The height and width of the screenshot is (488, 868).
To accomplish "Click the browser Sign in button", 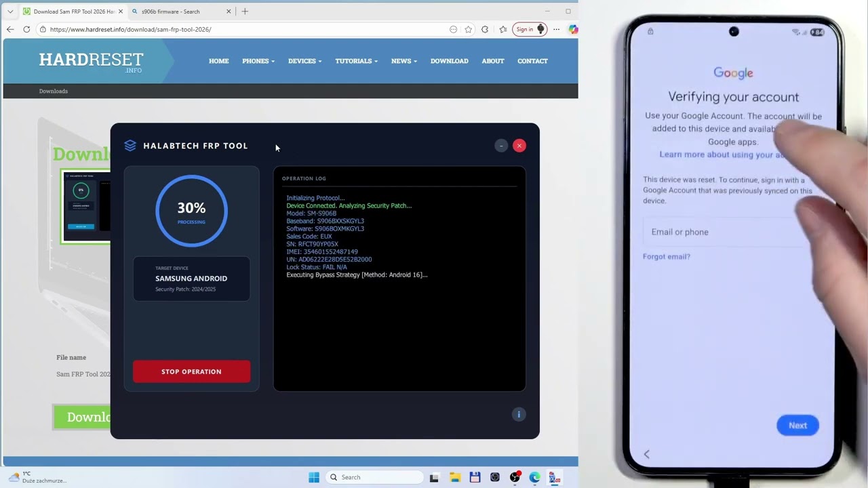I will (530, 29).
